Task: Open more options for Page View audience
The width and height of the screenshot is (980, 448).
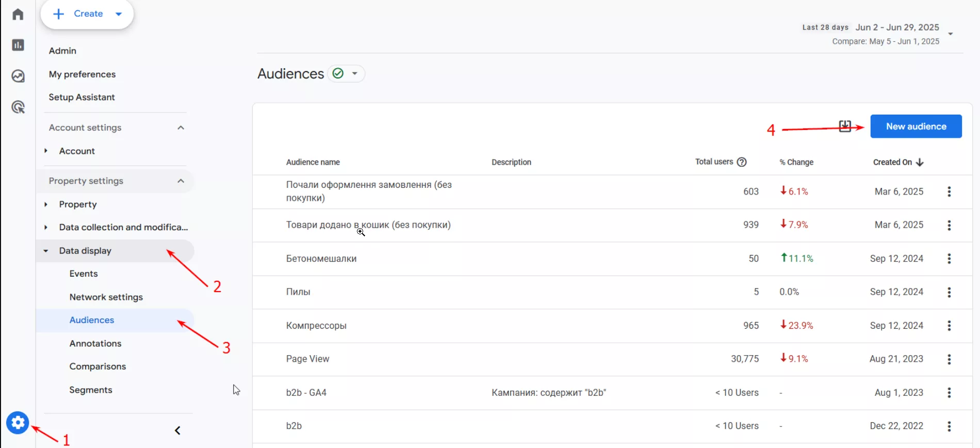Action: [949, 359]
